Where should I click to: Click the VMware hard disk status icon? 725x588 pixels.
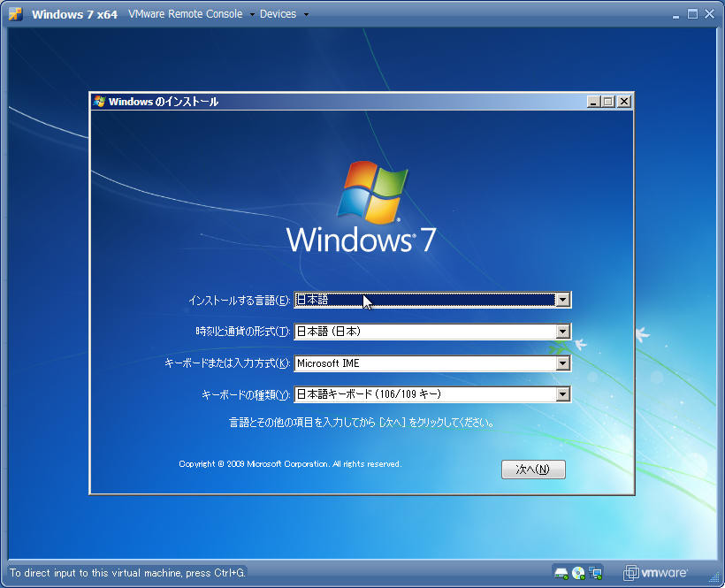pyautogui.click(x=561, y=573)
